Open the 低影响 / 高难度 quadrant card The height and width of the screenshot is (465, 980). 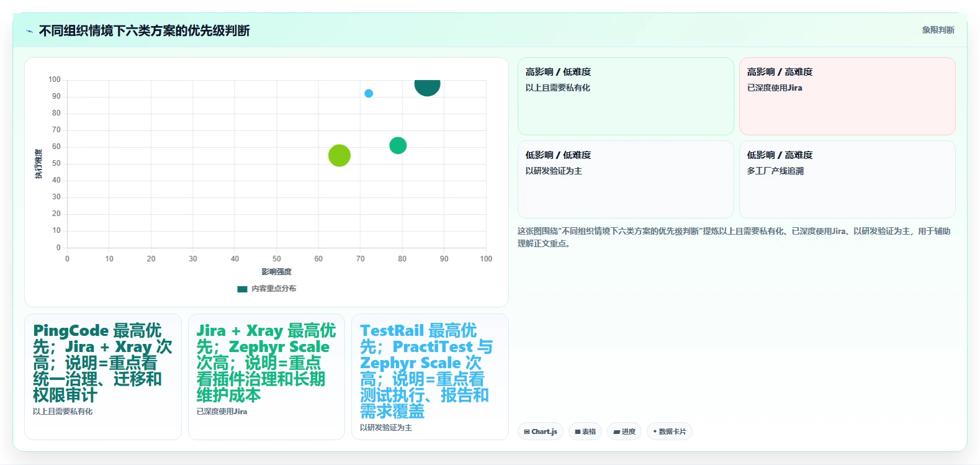[x=847, y=179]
